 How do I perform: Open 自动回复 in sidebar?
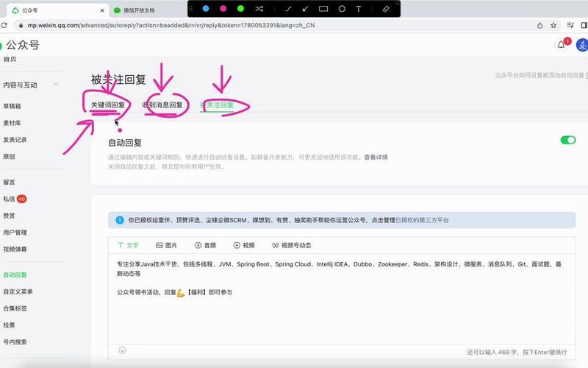[15, 275]
